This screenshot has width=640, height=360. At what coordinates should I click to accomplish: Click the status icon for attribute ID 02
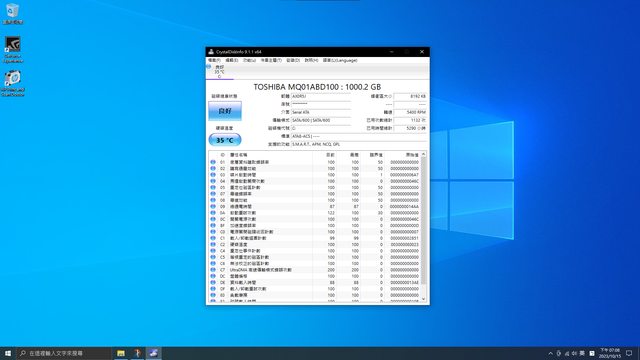click(x=213, y=168)
